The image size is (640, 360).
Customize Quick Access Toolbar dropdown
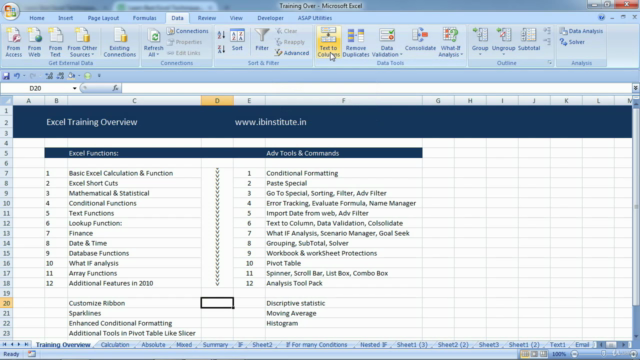click(99, 76)
